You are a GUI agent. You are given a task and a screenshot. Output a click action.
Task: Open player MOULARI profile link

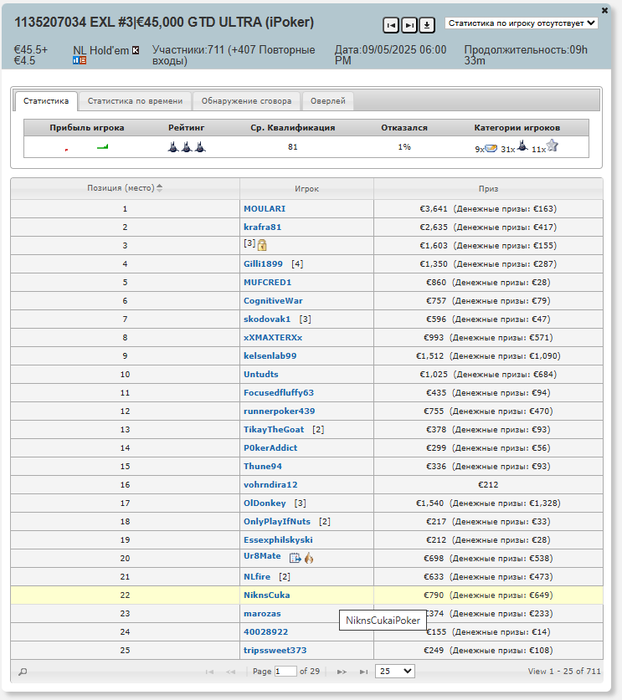coord(264,208)
